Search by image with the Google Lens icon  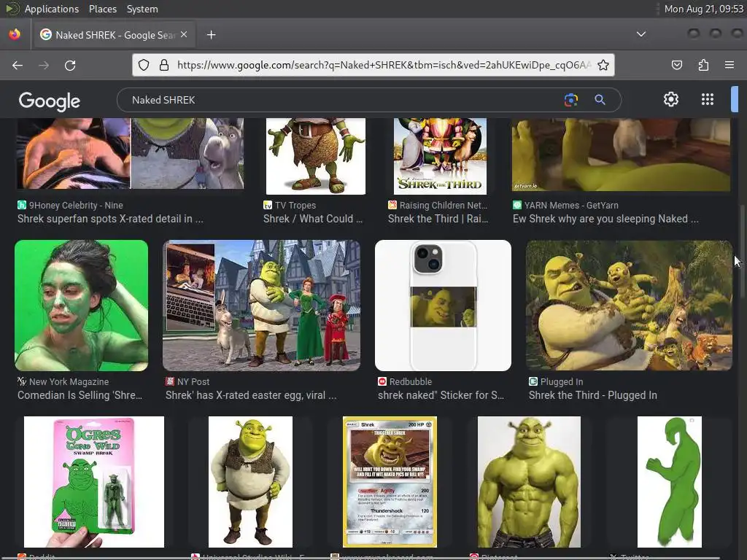(x=570, y=100)
